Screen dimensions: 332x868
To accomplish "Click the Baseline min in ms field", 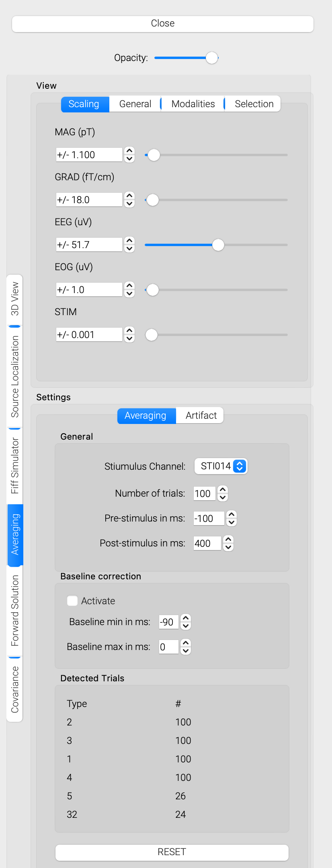I will 168,622.
